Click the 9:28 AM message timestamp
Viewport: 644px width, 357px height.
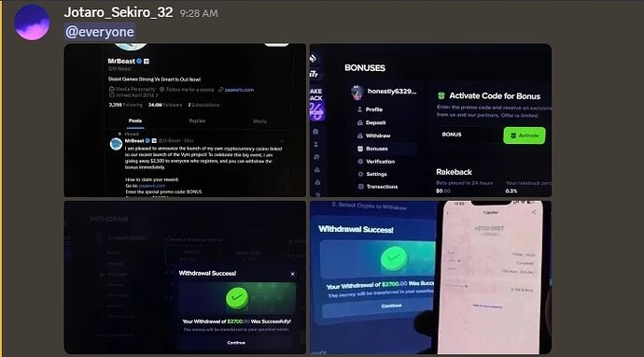199,14
